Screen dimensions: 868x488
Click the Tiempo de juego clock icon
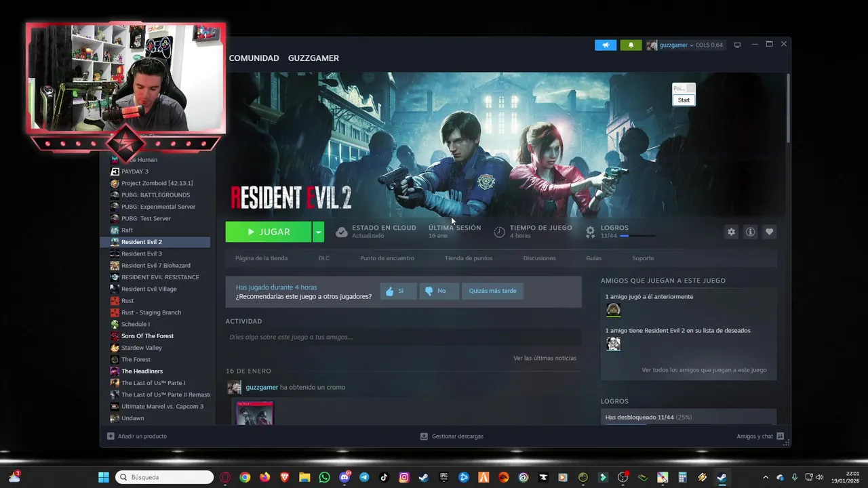[499, 232]
